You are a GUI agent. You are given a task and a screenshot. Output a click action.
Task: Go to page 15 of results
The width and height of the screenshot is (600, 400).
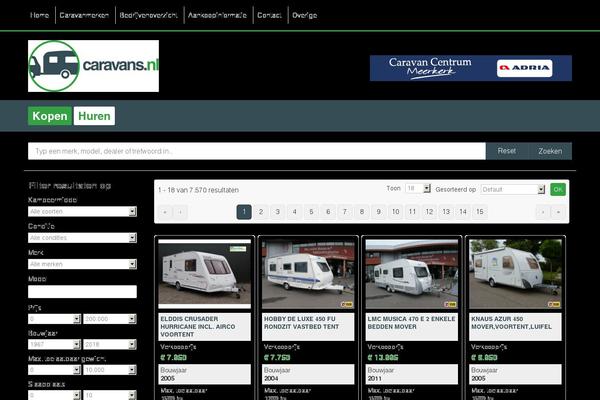[x=480, y=212]
